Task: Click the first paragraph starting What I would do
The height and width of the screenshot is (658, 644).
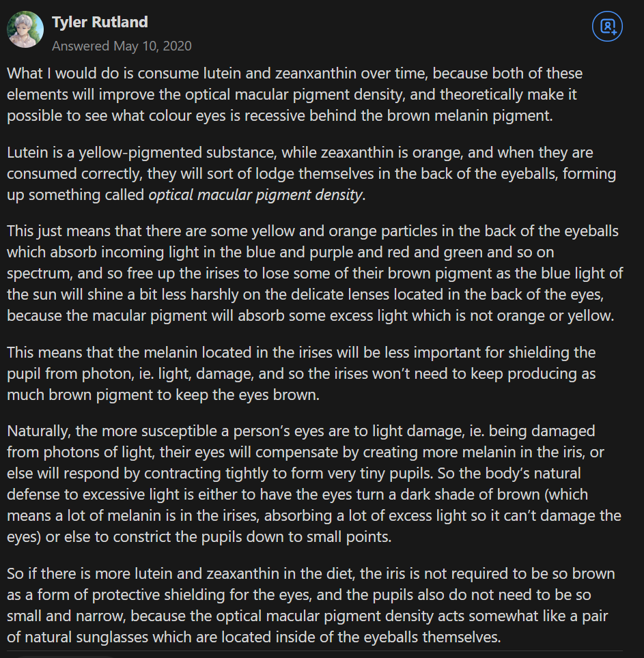Action: pos(295,94)
